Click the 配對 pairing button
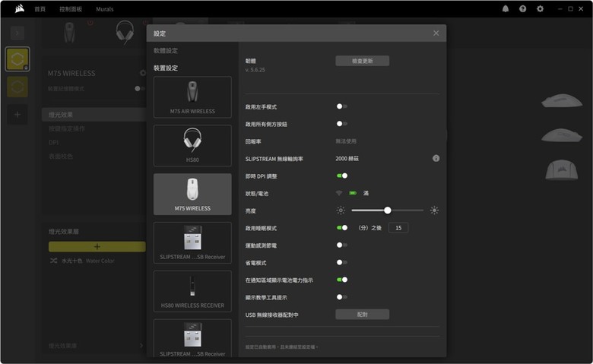Viewport: 593px width, 364px height. (363, 315)
